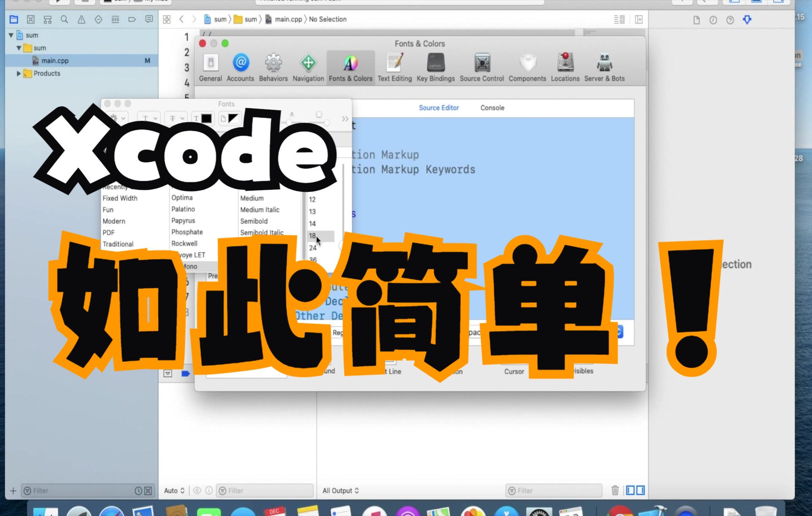Open the Behaviors preferences pane

tap(273, 68)
